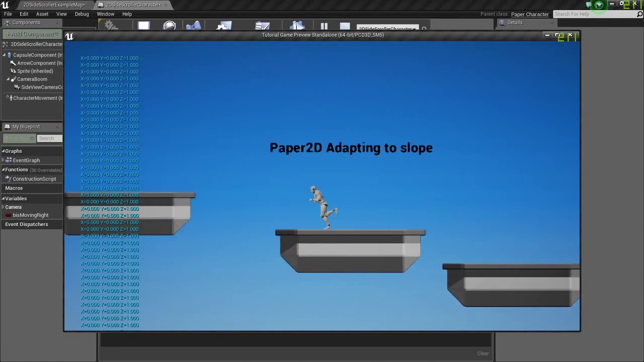Click the running character sprite in game preview
This screenshot has height=362, width=644.
[323, 208]
